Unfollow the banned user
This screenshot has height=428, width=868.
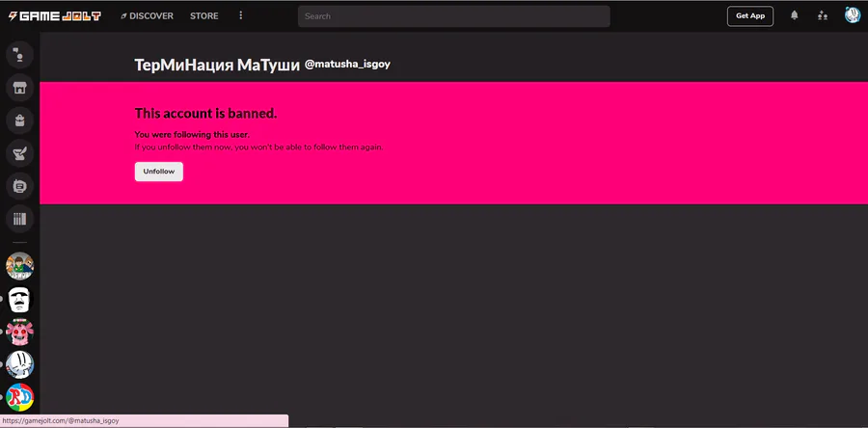click(159, 172)
